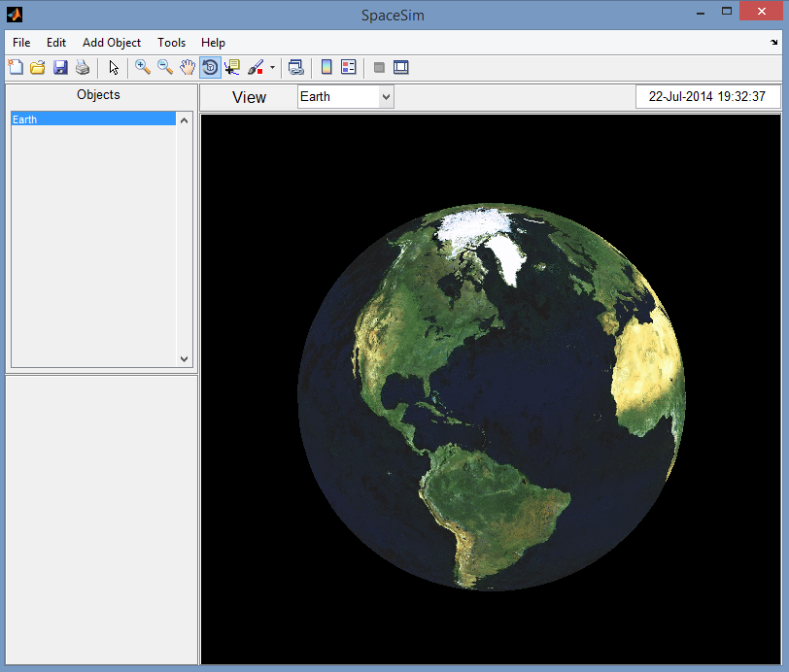Activate the Brush data tool
Viewport: 789px width, 672px height.
256,67
